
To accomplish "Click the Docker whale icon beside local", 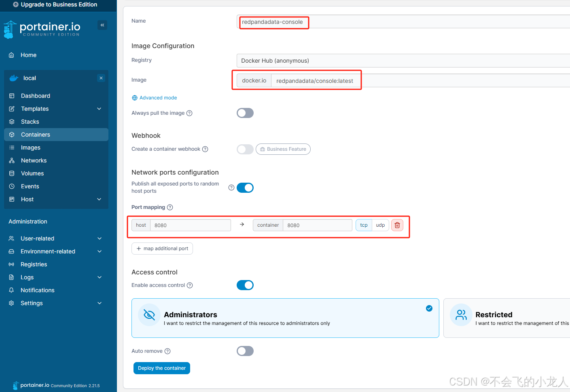I will coord(14,78).
